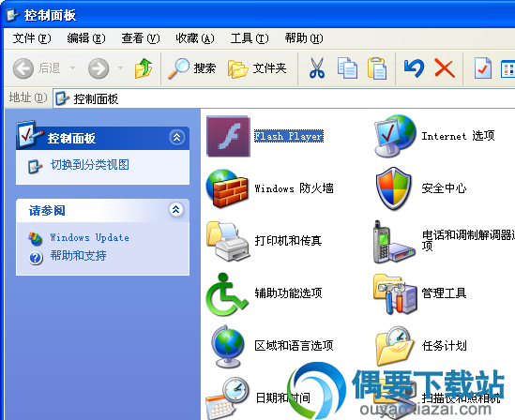The width and height of the screenshot is (515, 420).
Task: Open the Views toolbar button
Action: (x=507, y=69)
